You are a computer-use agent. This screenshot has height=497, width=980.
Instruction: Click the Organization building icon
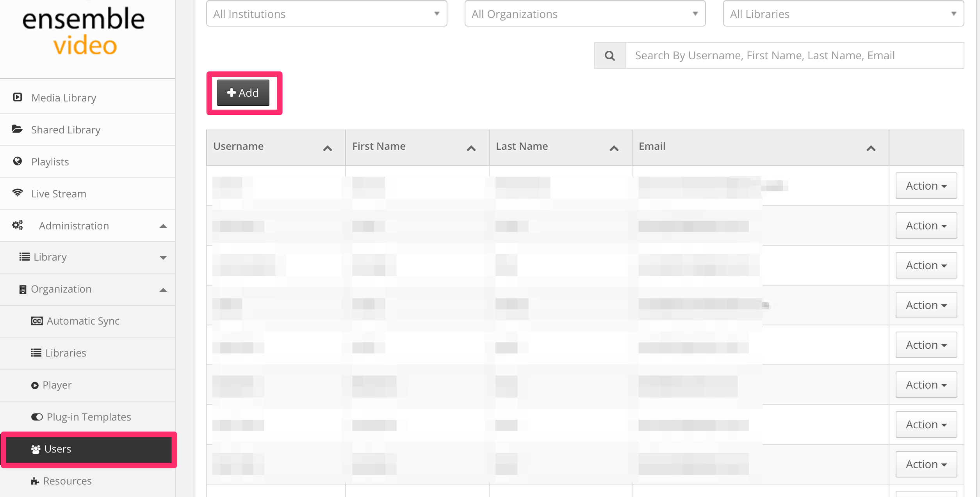[x=23, y=289]
